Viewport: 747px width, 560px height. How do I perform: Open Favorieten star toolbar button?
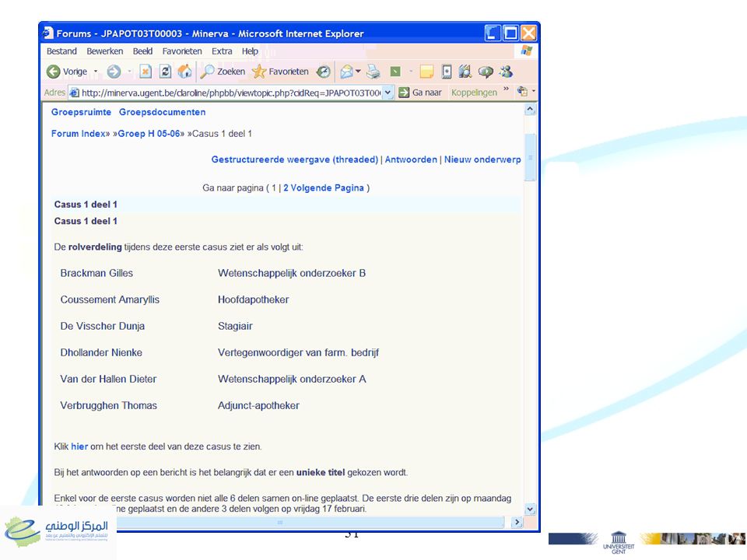click(x=280, y=72)
